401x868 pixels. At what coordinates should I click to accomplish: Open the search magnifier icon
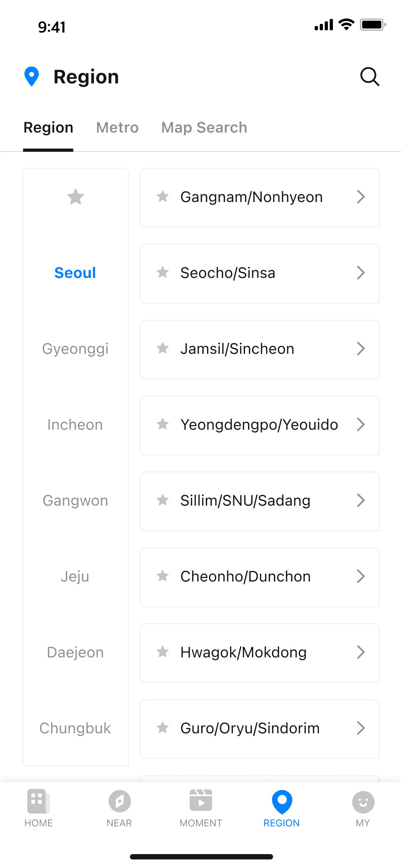[x=370, y=77]
